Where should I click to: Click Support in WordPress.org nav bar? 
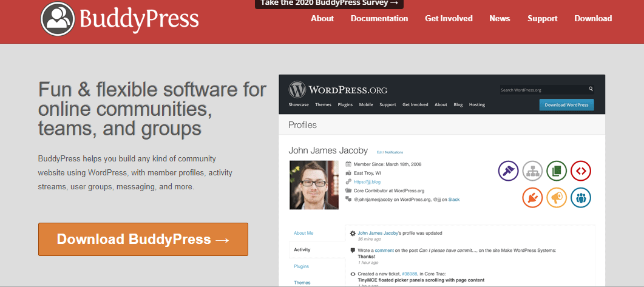pyautogui.click(x=388, y=105)
